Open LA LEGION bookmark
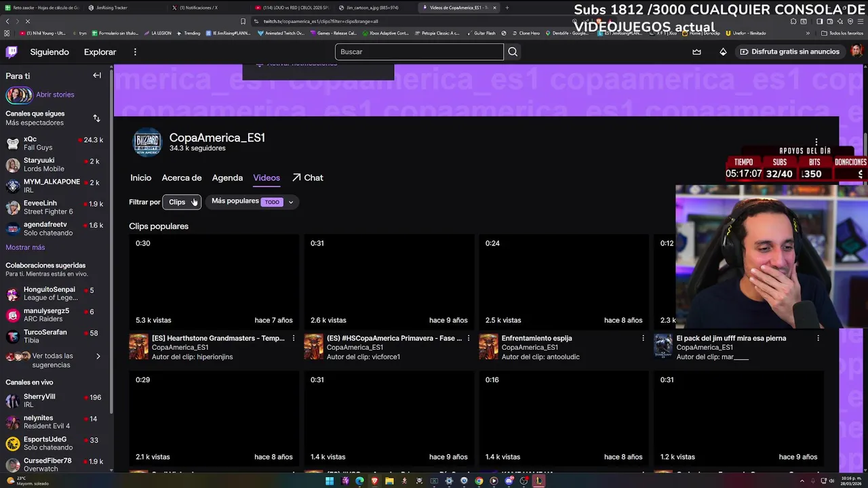The width and height of the screenshot is (868, 488). click(x=157, y=33)
